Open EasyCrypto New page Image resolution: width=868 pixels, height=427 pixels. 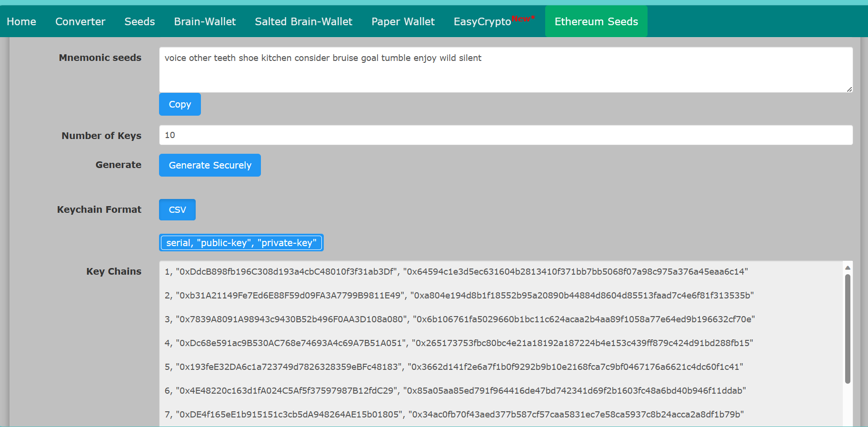tap(494, 21)
